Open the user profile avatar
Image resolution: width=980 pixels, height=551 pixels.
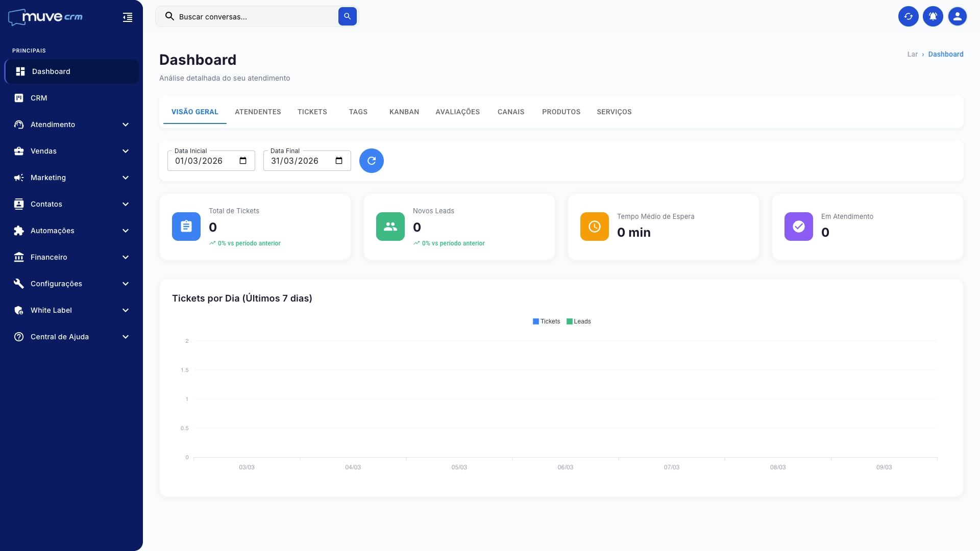coord(957,16)
